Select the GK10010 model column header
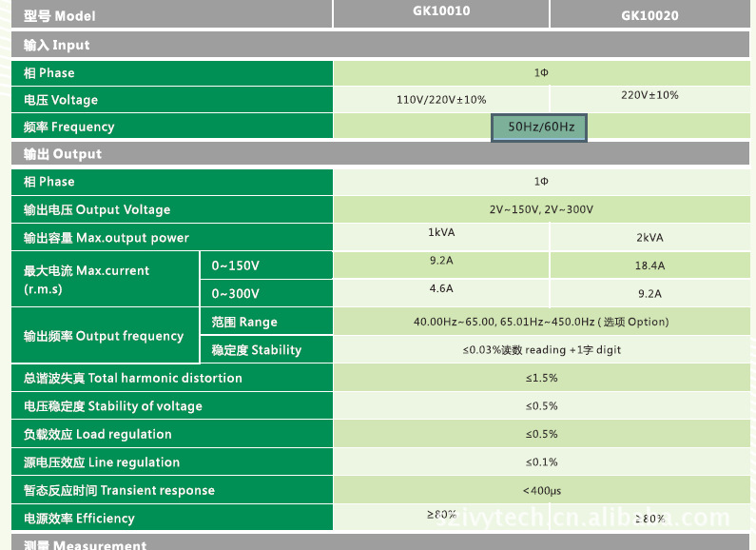 440,11
